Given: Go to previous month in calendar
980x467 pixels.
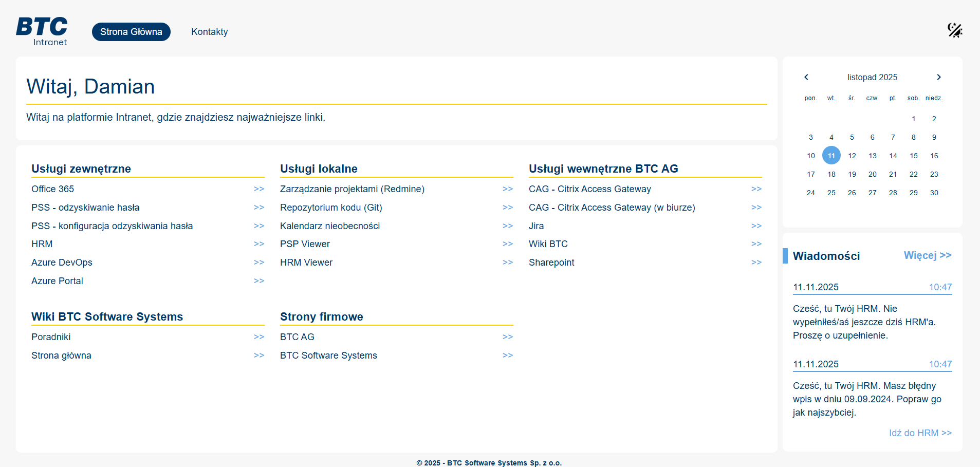Looking at the screenshot, I should 806,77.
